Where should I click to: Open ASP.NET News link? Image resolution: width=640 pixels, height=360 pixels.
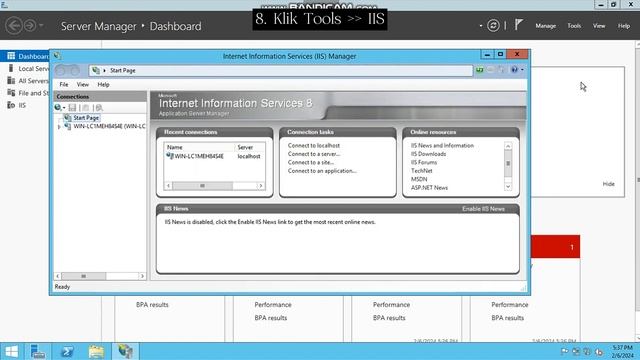pyautogui.click(x=429, y=188)
